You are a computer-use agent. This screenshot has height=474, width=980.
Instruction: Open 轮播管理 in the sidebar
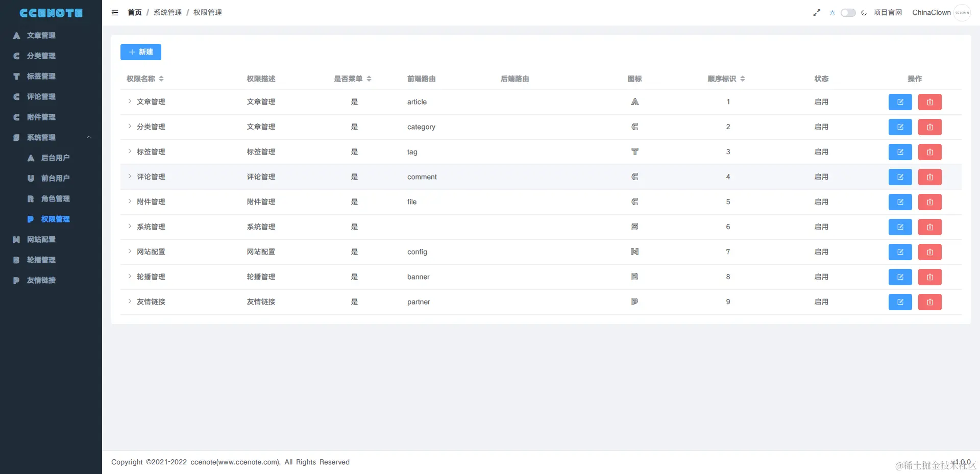(51, 260)
